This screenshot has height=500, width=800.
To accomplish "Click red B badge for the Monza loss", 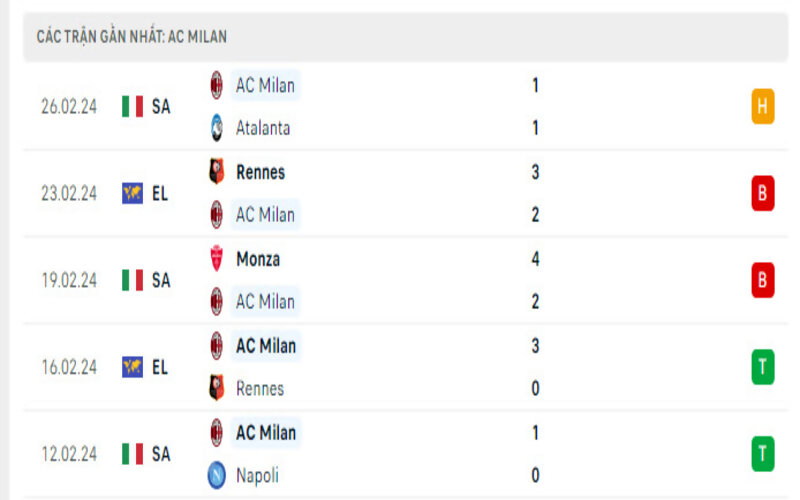I will (763, 280).
